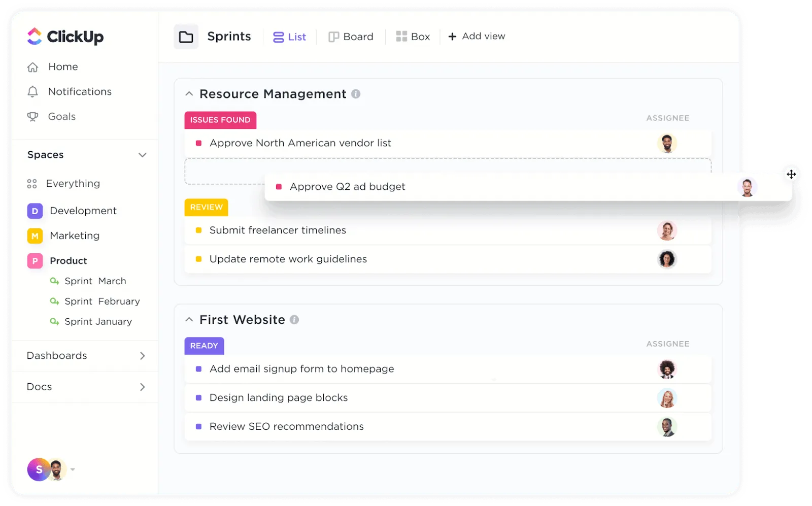Click the Home house icon
Image resolution: width=812 pixels, height=506 pixels.
33,67
